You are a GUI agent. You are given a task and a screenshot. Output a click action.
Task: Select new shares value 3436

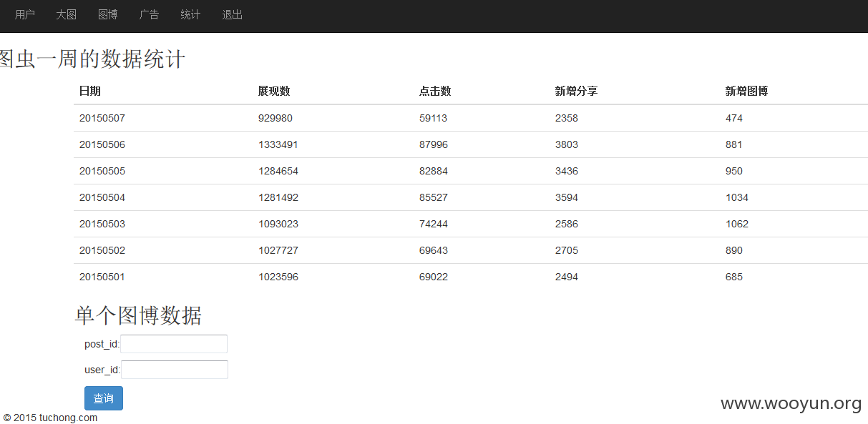567,171
